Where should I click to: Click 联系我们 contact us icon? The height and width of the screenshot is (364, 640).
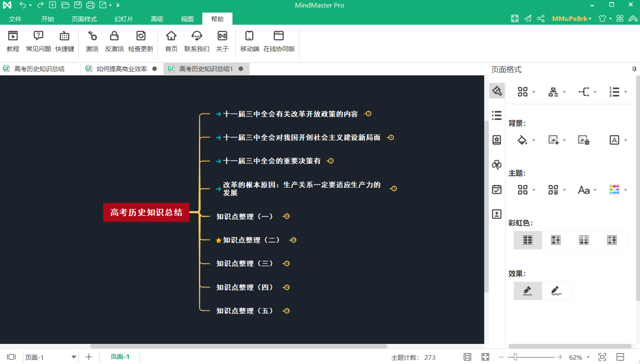197,41
